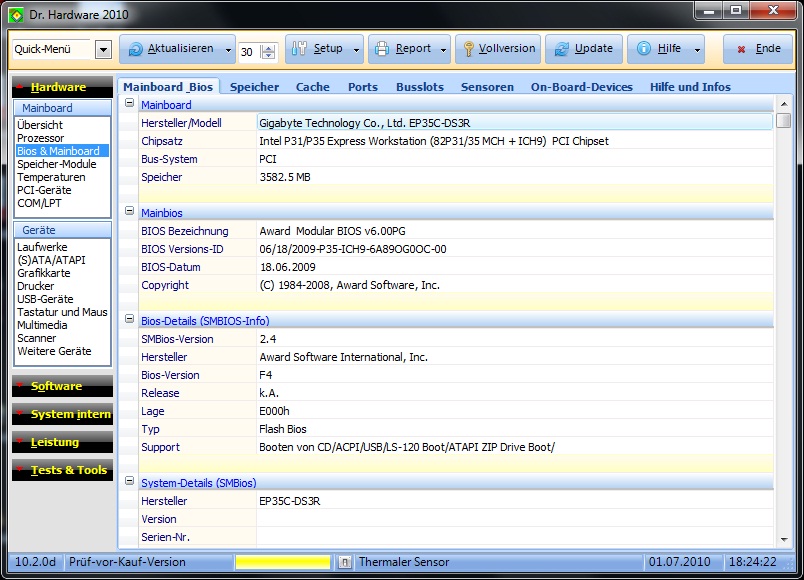
Task: Expand the System intern category
Action: click(62, 414)
